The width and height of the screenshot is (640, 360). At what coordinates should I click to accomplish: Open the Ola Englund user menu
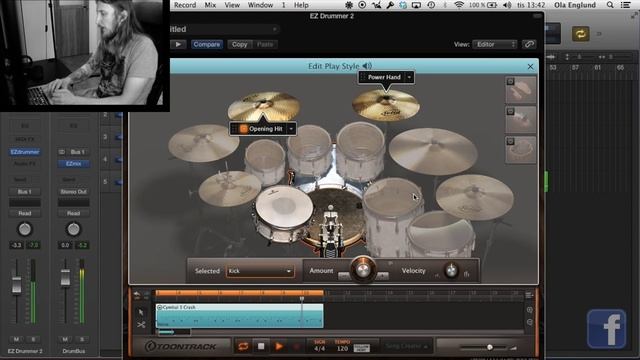tap(575, 5)
